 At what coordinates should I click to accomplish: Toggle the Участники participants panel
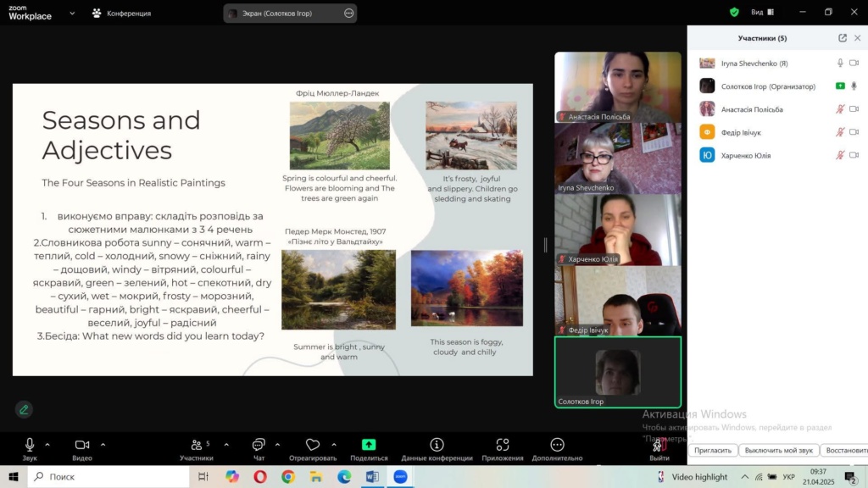click(196, 449)
